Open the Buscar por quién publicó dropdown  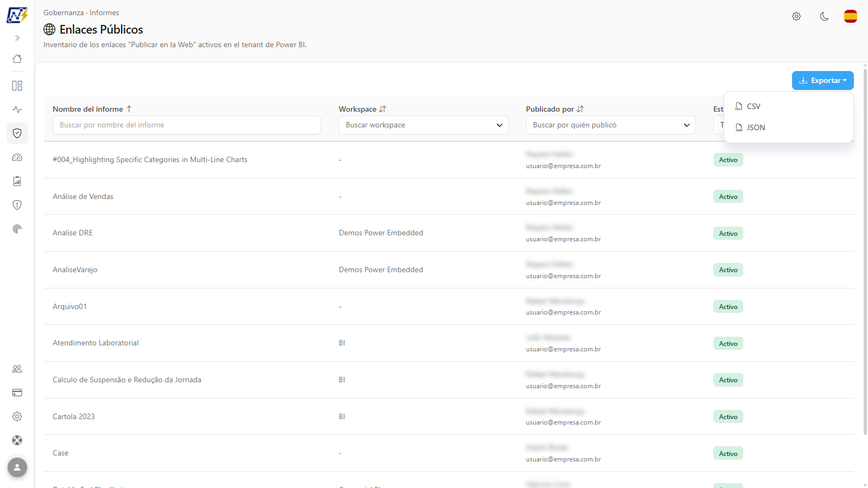(611, 125)
